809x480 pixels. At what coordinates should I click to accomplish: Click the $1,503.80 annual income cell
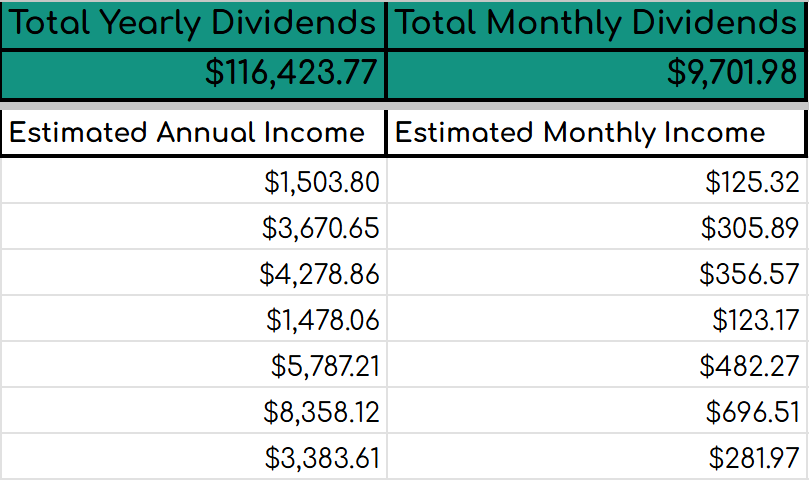[x=193, y=181]
